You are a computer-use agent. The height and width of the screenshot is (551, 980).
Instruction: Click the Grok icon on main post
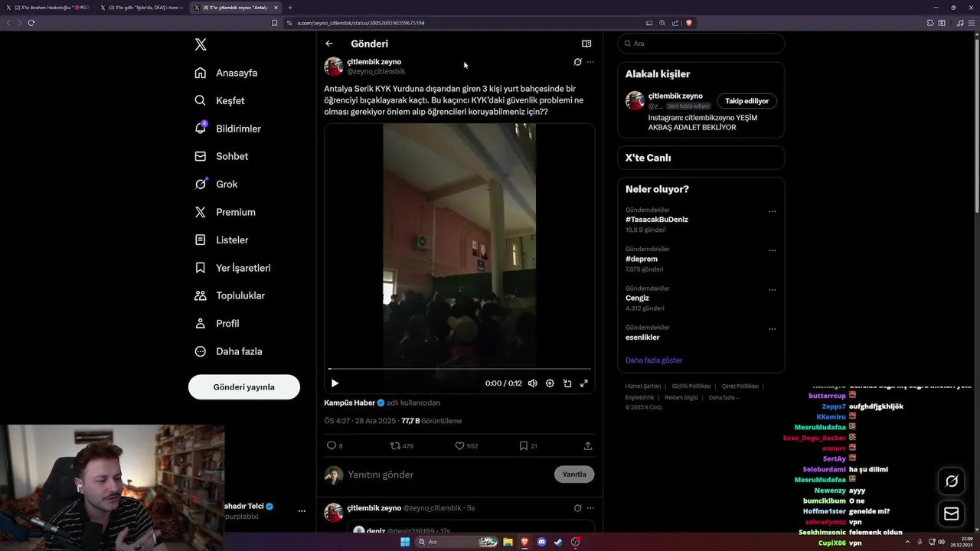click(x=577, y=62)
